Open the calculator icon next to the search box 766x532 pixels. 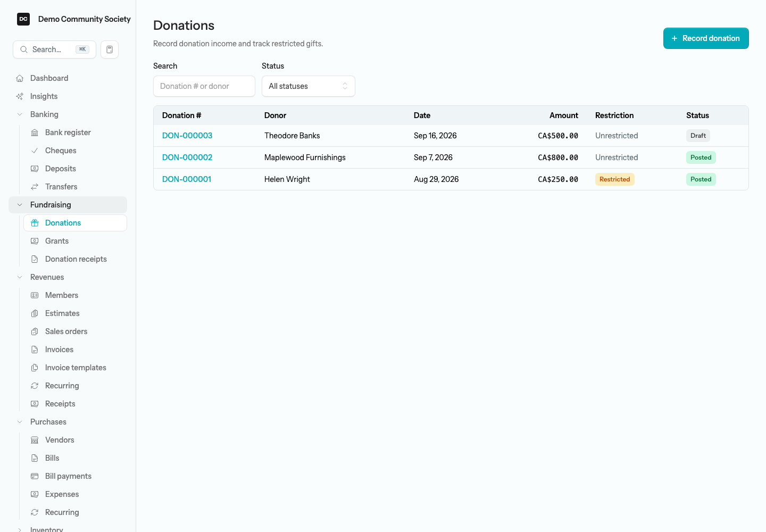coord(110,49)
